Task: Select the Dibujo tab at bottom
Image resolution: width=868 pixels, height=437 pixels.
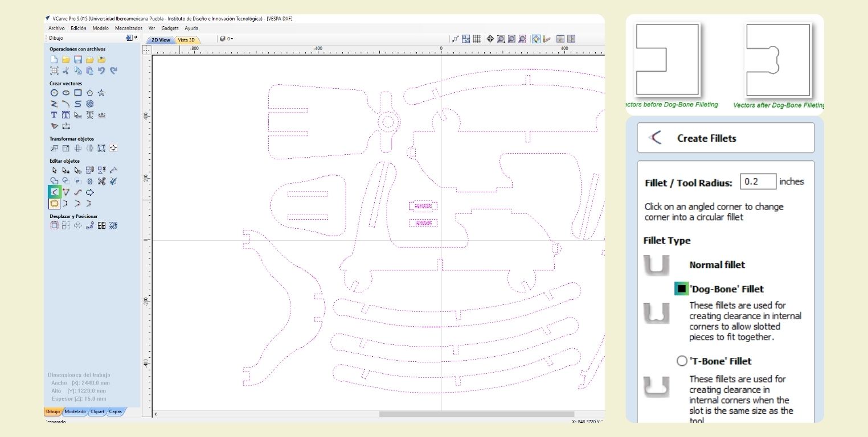Action: pyautogui.click(x=53, y=411)
